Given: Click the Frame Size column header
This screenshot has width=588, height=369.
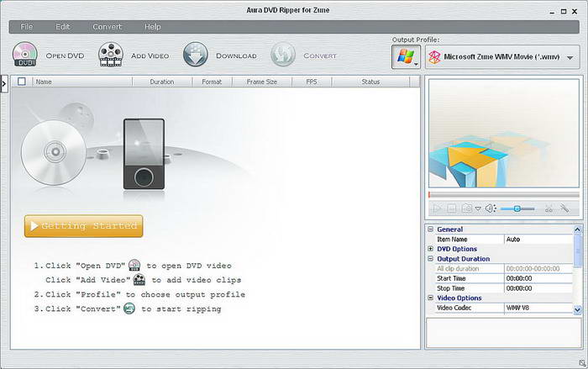Looking at the screenshot, I should (x=262, y=82).
